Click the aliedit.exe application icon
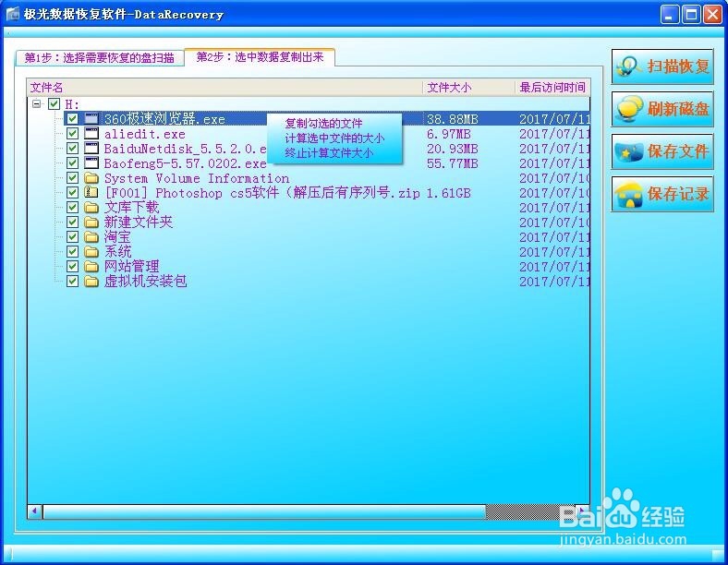 tap(91, 134)
